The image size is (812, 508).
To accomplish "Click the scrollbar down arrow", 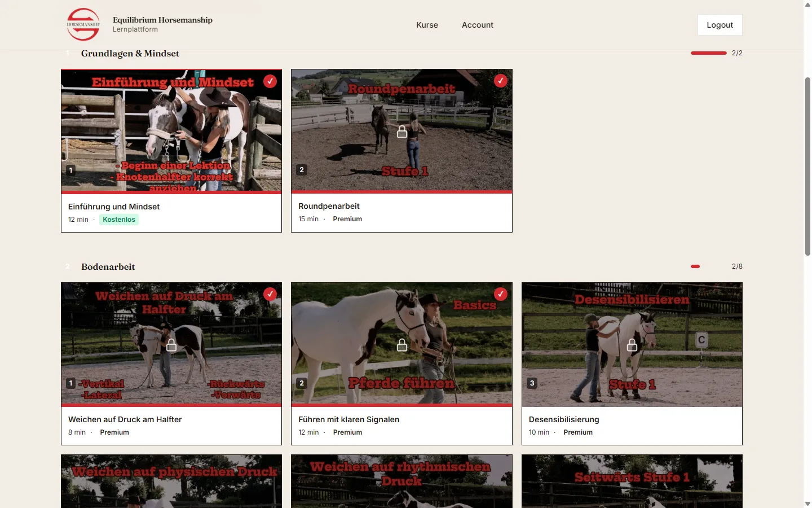I will (807, 503).
